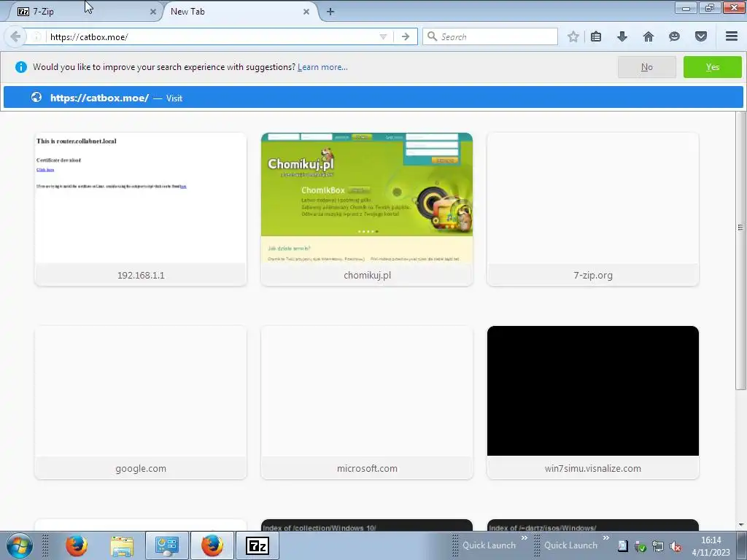The width and height of the screenshot is (747, 560).
Task: Select the active Firefox taskbar window
Action: (212, 545)
